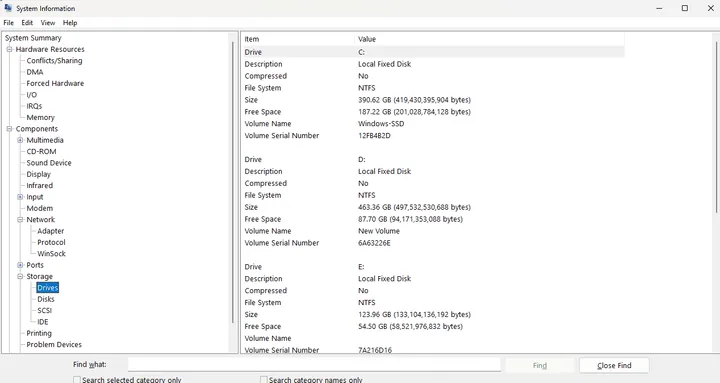This screenshot has width=720, height=383.
Task: Click the serial number 12FB4B2D
Action: coord(374,135)
